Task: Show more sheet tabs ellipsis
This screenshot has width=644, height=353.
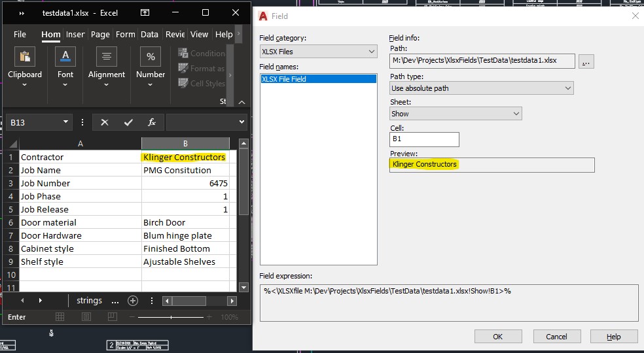Action: click(x=115, y=301)
